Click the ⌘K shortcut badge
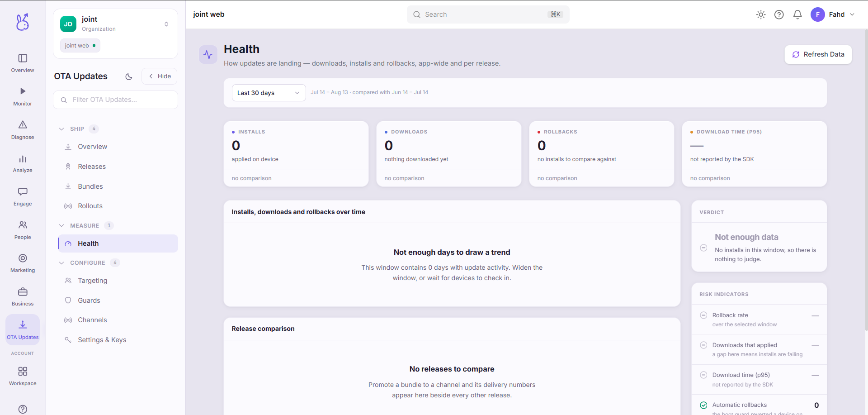Image resolution: width=868 pixels, height=415 pixels. click(x=556, y=14)
